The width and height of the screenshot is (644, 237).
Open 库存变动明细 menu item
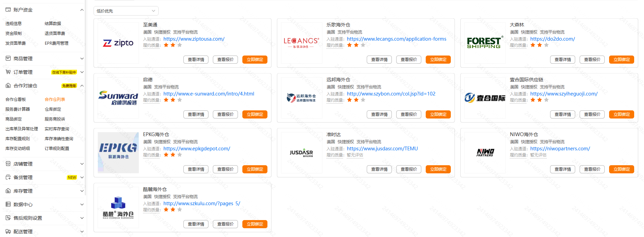click(18, 148)
